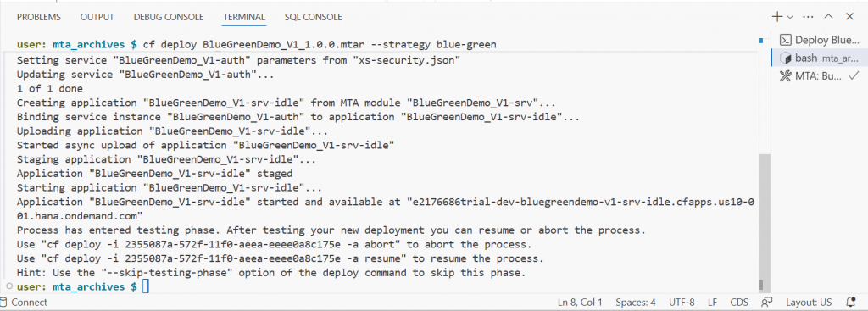Viewport: 868px width, 311px height.
Task: Close the terminal panel
Action: (x=849, y=17)
